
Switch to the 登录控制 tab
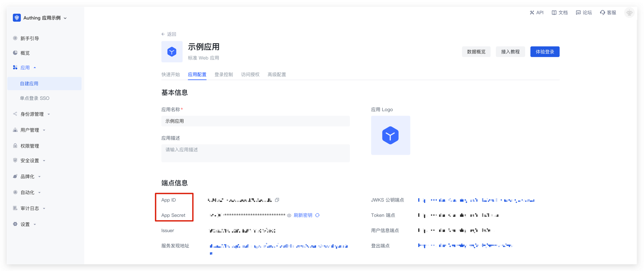223,75
